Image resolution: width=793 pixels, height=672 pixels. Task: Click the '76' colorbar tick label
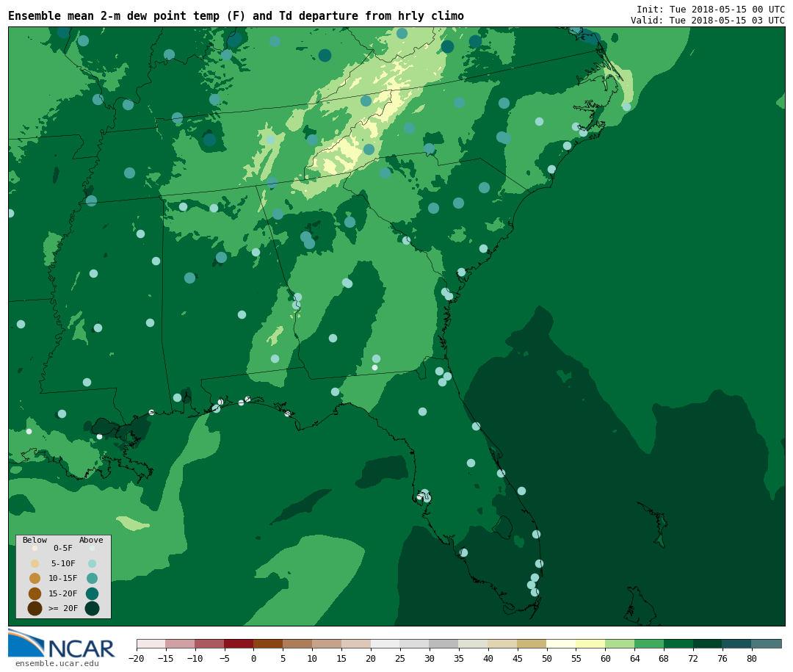(723, 658)
